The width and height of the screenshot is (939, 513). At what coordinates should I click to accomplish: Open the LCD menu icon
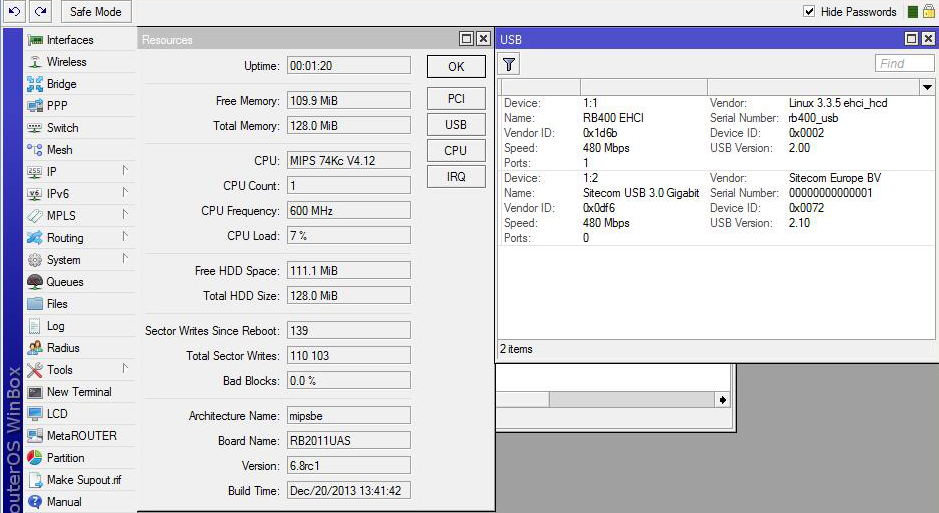[35, 414]
